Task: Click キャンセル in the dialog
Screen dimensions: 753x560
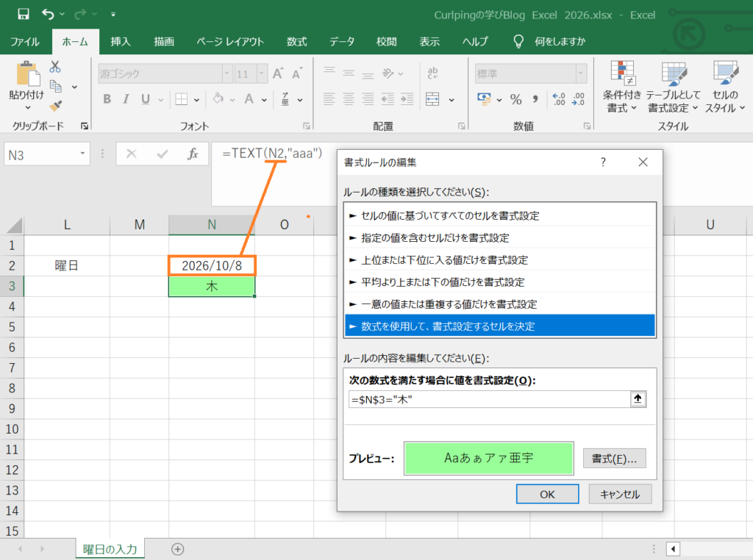Action: point(620,494)
